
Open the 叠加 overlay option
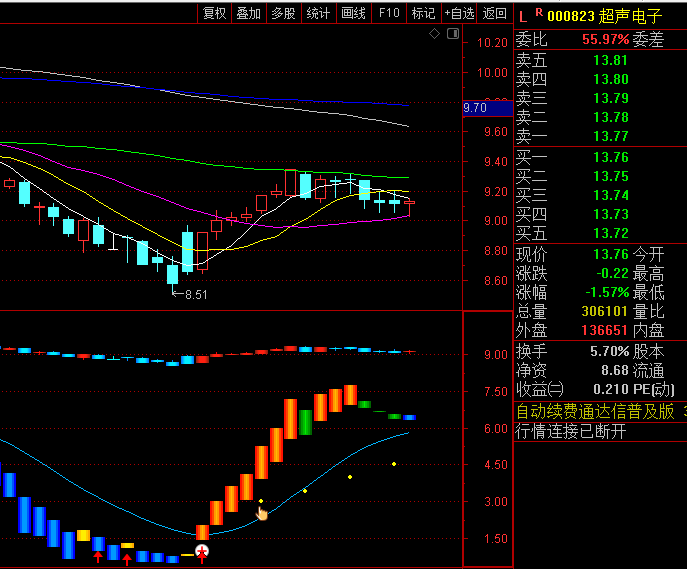tap(249, 13)
